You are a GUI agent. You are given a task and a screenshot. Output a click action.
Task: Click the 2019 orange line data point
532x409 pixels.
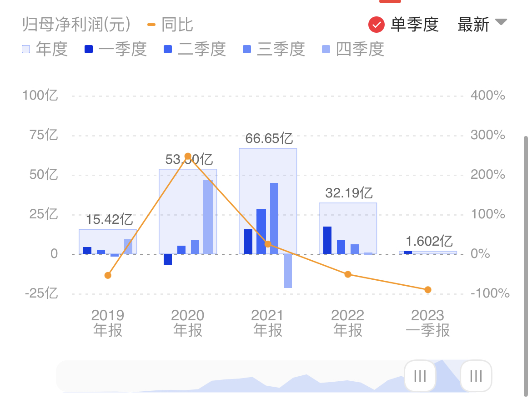(108, 275)
